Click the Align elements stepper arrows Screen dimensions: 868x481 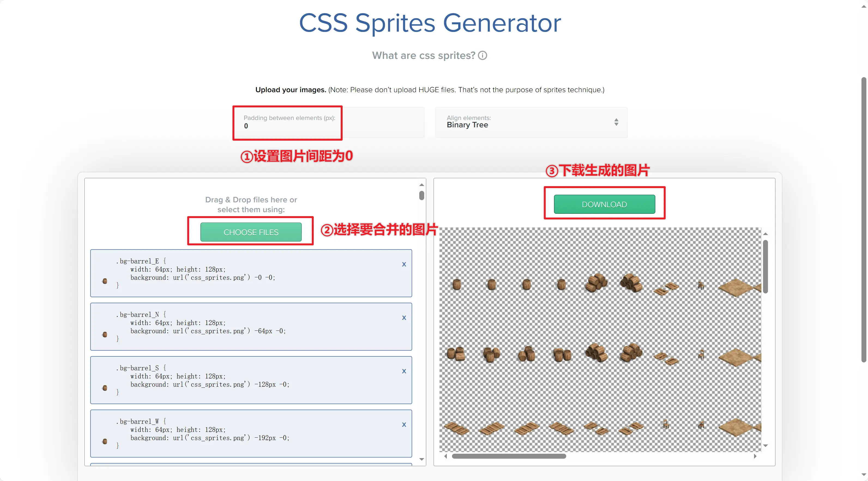pyautogui.click(x=616, y=122)
